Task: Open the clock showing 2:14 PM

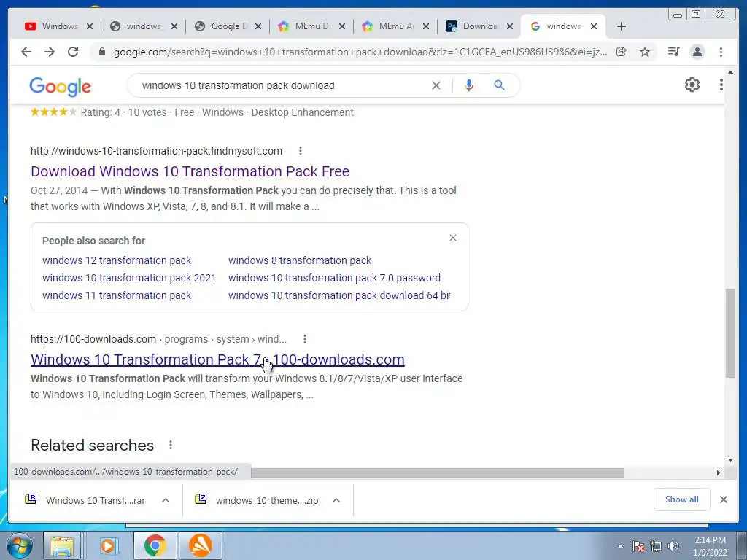Action: click(710, 546)
